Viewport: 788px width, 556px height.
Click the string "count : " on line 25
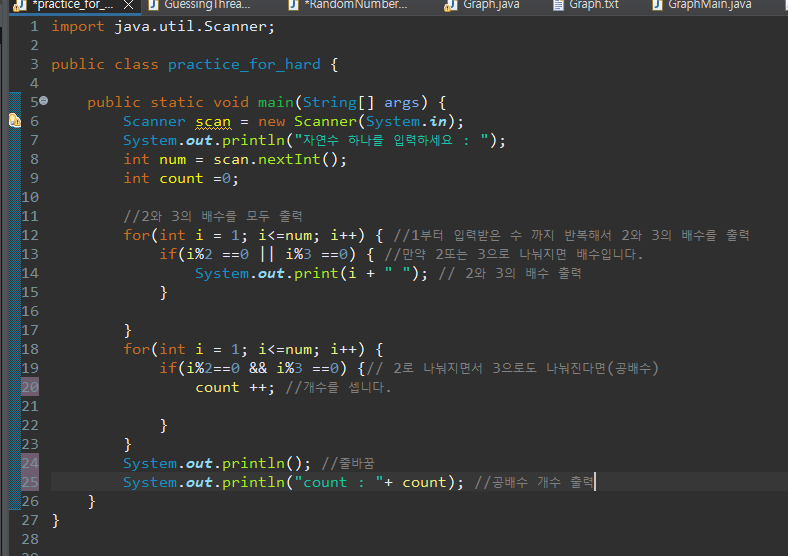[339, 482]
